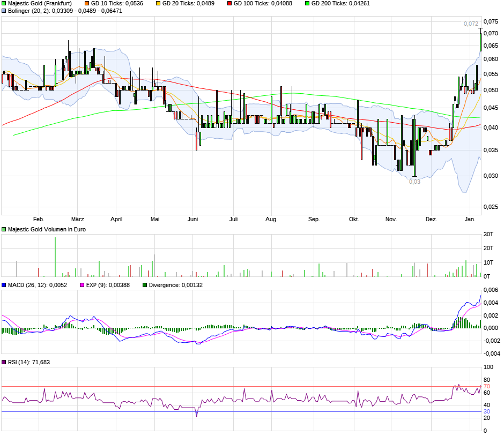Click the orange GD 10 Ticks legend swatch
Viewport: 504px width, 436px height.
pos(87,4)
